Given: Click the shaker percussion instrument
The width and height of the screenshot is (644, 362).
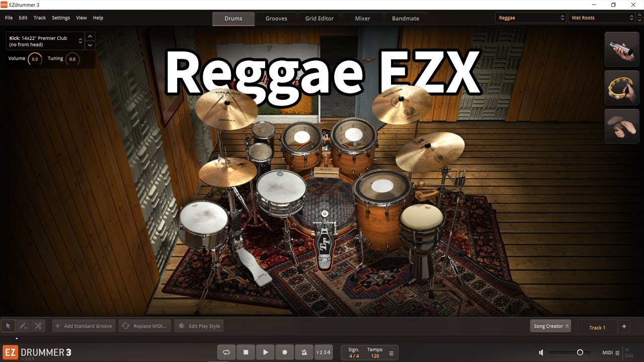Looking at the screenshot, I should pos(622,49).
